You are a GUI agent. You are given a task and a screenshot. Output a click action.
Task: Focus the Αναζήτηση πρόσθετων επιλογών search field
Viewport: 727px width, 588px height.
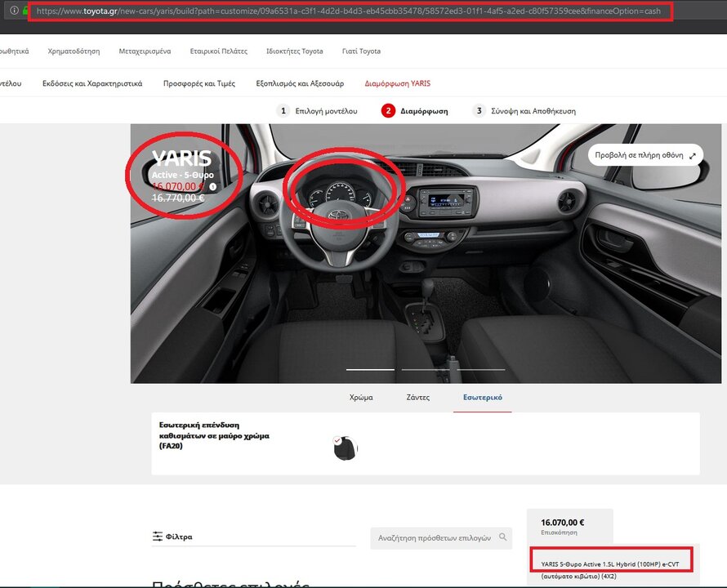point(441,538)
